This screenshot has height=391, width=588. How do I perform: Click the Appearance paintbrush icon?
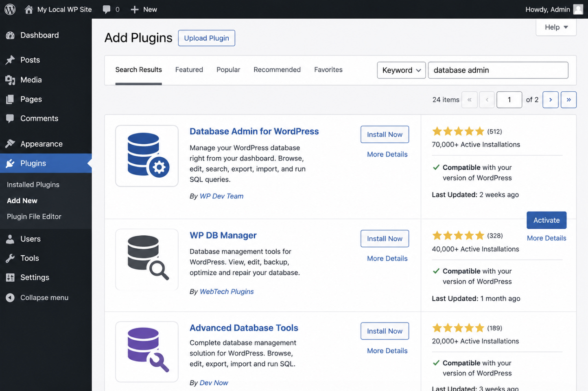coord(10,144)
